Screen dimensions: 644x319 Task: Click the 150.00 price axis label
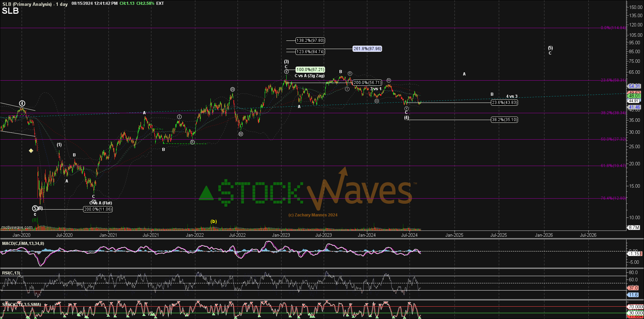(636, 7)
